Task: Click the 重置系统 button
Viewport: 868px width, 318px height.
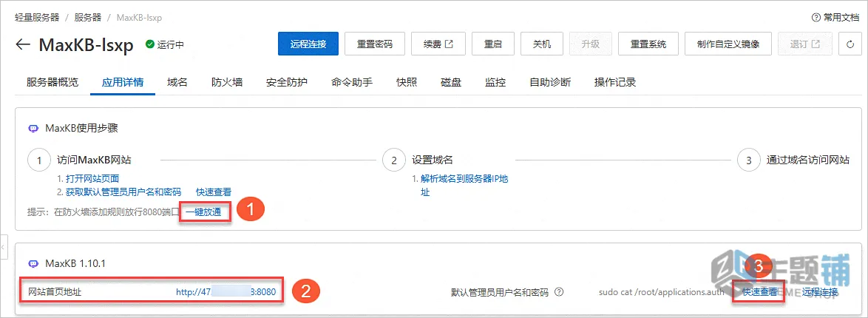Action: click(648, 44)
